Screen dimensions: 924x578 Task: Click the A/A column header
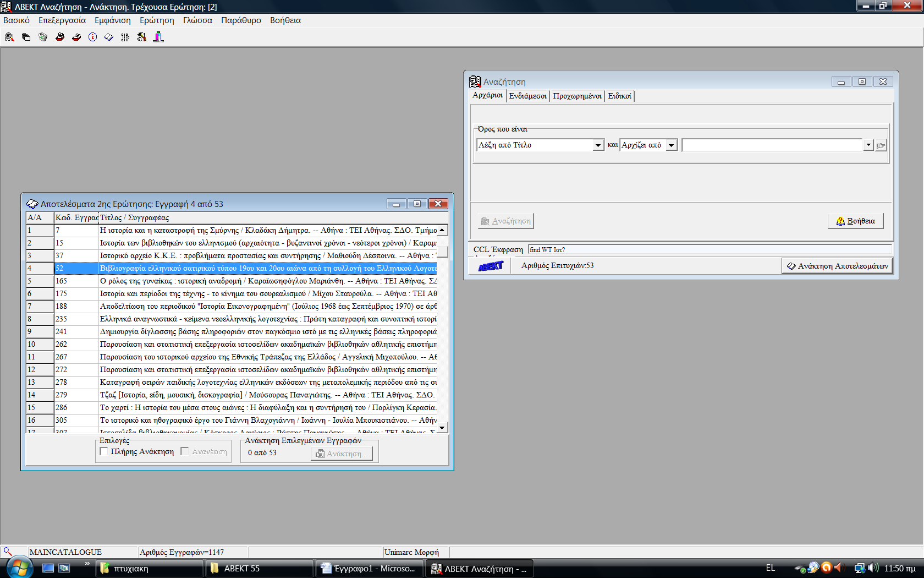click(x=40, y=217)
